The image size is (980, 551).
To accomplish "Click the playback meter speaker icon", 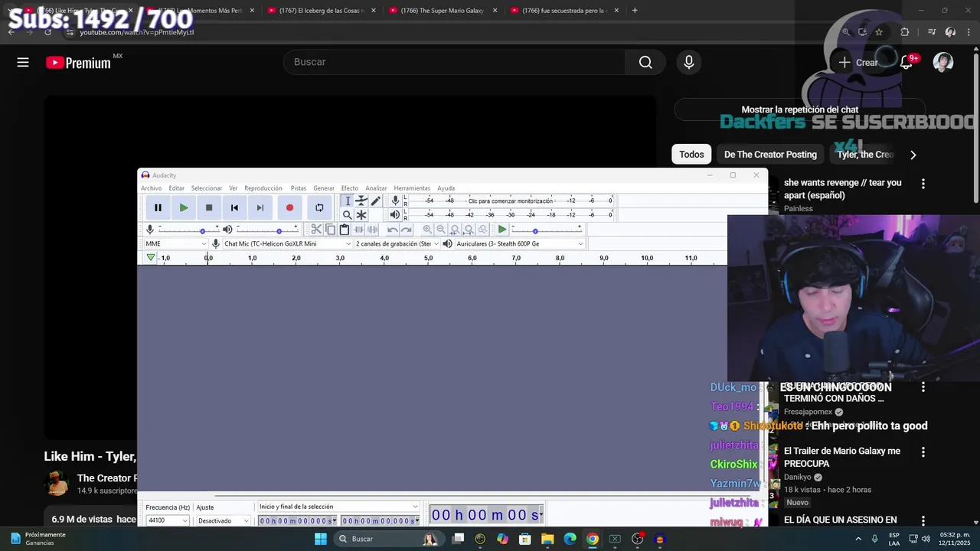I will 395,215.
